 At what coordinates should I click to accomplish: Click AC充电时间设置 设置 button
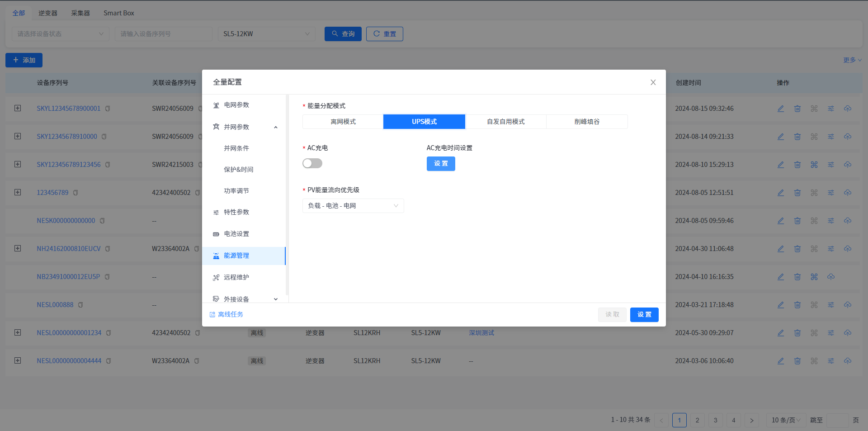(x=441, y=164)
